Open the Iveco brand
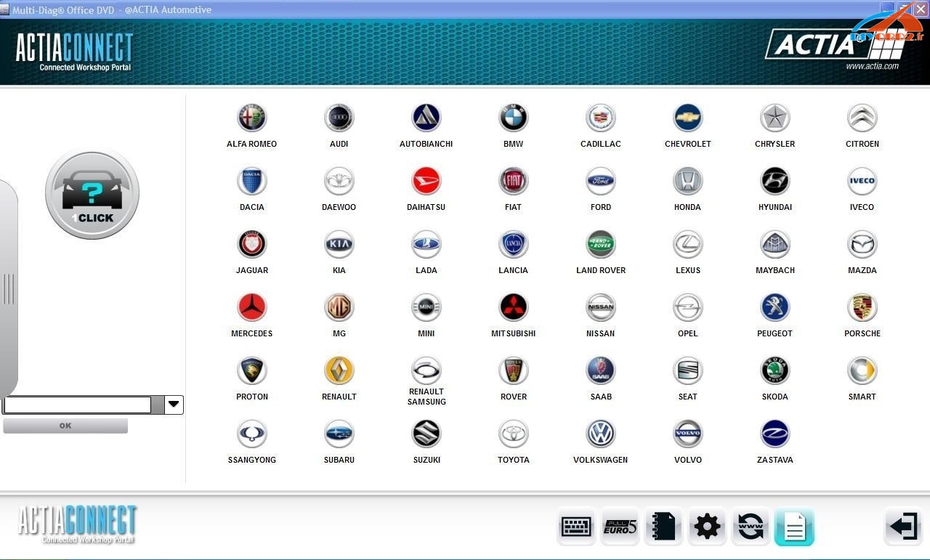Screen dimensions: 930x560 pos(862,181)
